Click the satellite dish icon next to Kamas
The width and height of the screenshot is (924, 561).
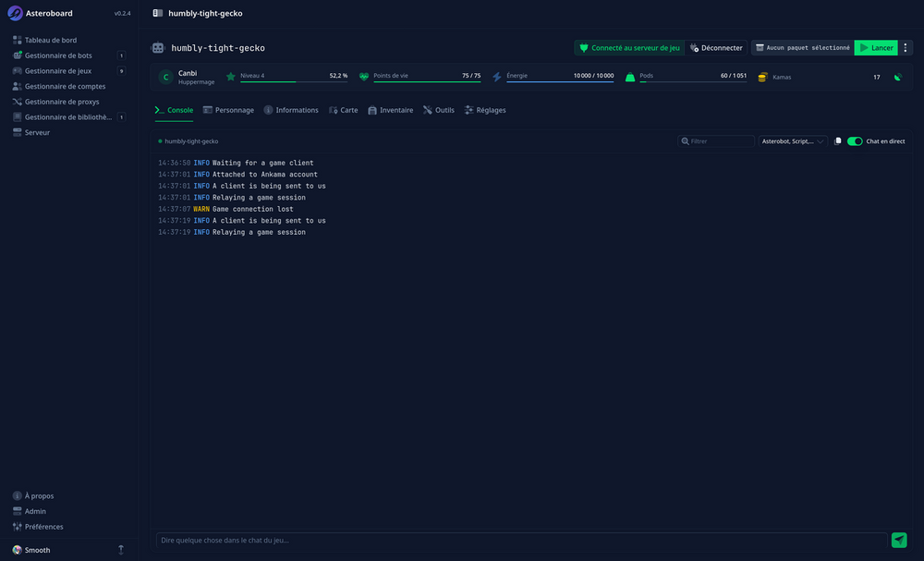point(897,78)
